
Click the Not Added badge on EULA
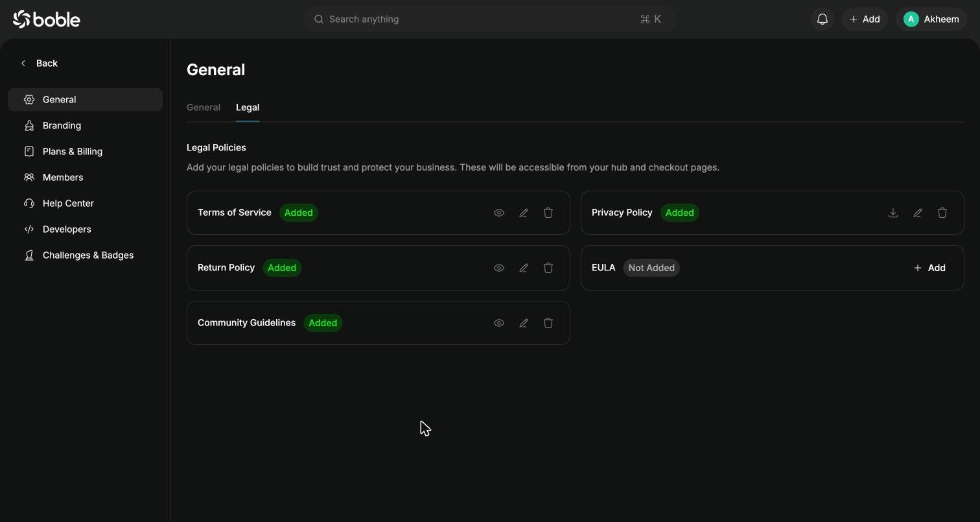[651, 268]
